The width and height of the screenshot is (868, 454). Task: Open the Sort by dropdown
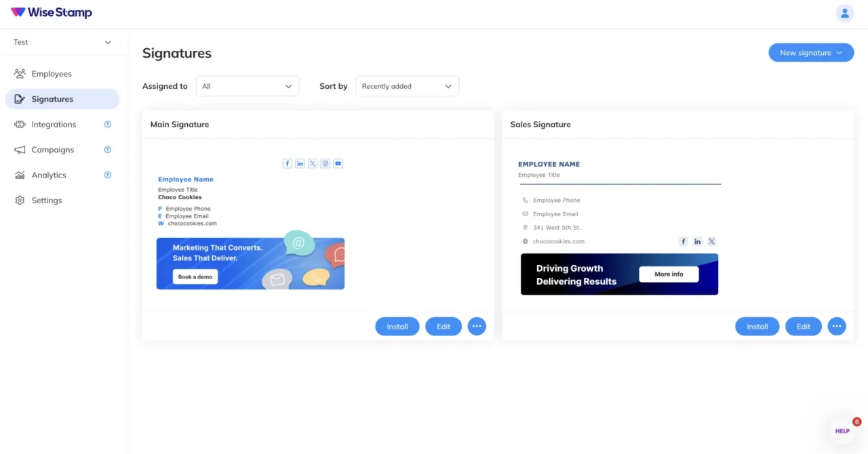408,86
